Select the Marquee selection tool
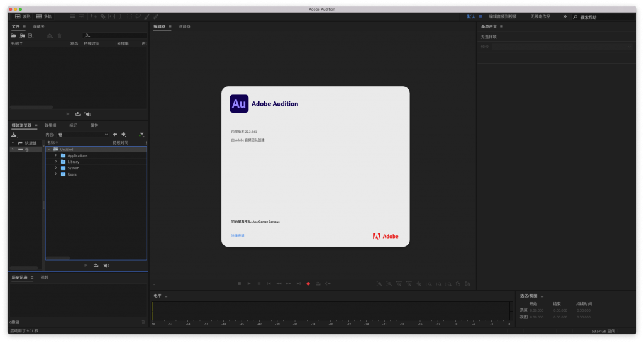This screenshot has height=343, width=644. (130, 16)
